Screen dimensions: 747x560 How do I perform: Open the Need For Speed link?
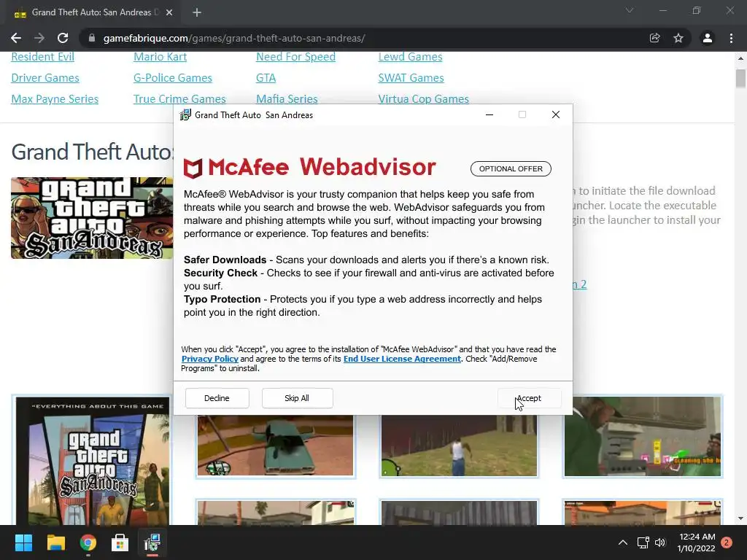pos(296,57)
